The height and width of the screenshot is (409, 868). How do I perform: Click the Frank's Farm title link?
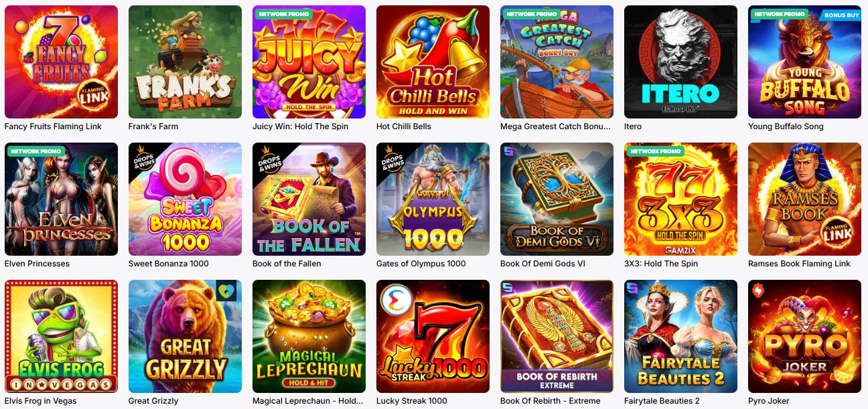(x=153, y=127)
